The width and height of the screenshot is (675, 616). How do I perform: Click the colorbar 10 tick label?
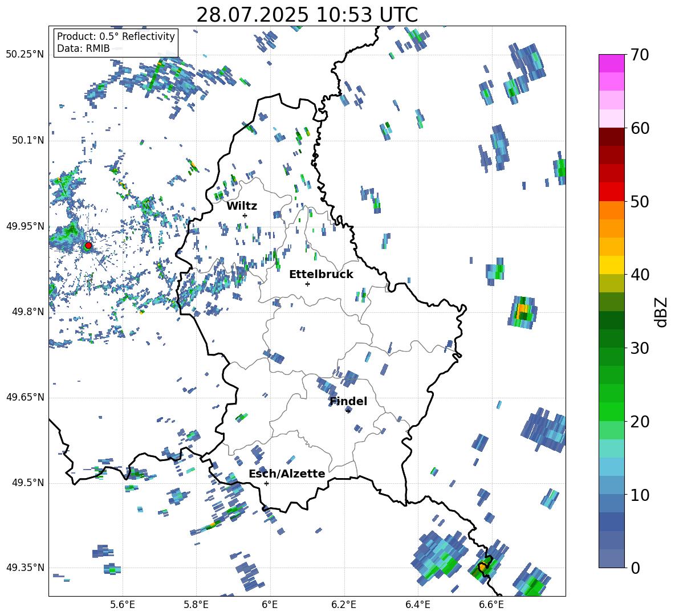coord(640,495)
